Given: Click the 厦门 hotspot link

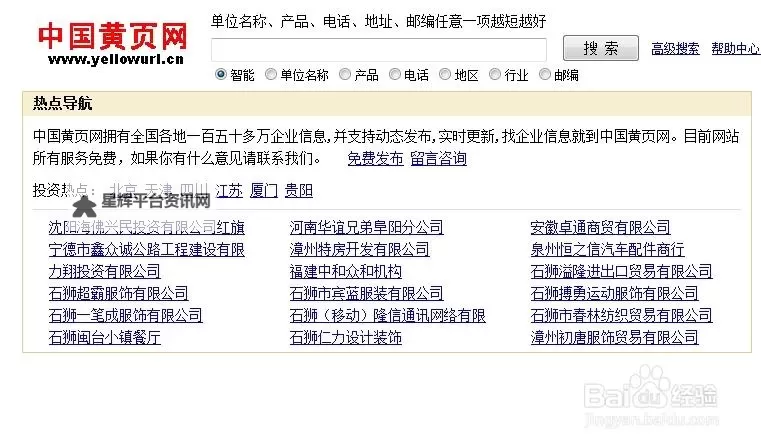Looking at the screenshot, I should tap(264, 190).
